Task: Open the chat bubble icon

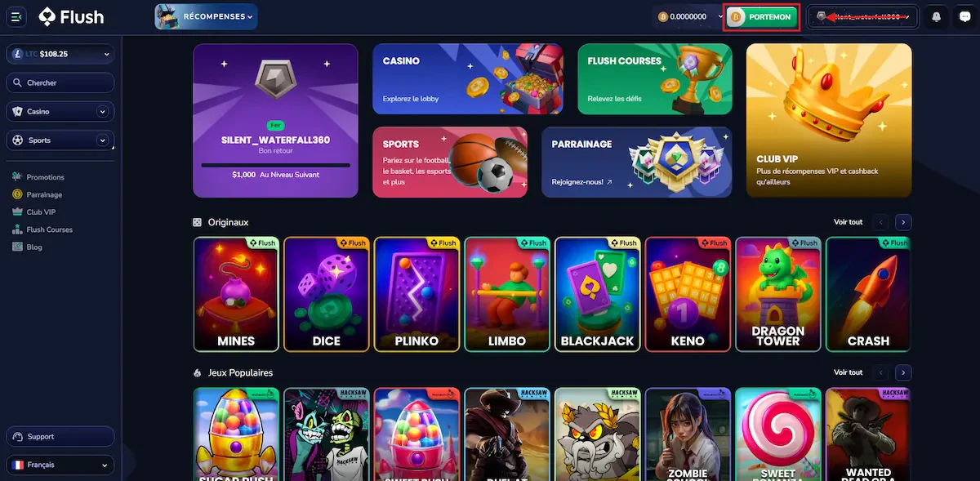Action: tap(963, 16)
